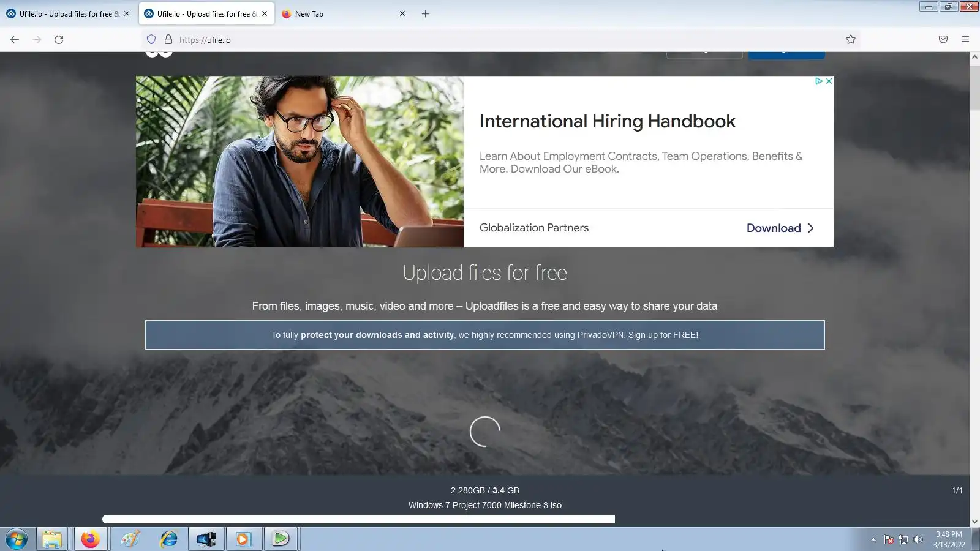Image resolution: width=980 pixels, height=551 pixels.
Task: Click the Show desktop strip beside the clock
Action: click(975, 539)
